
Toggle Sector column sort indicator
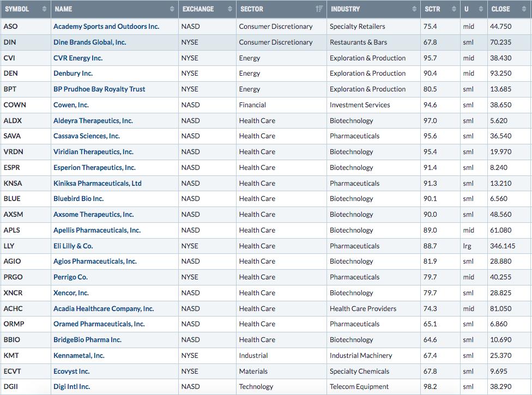[x=319, y=9]
